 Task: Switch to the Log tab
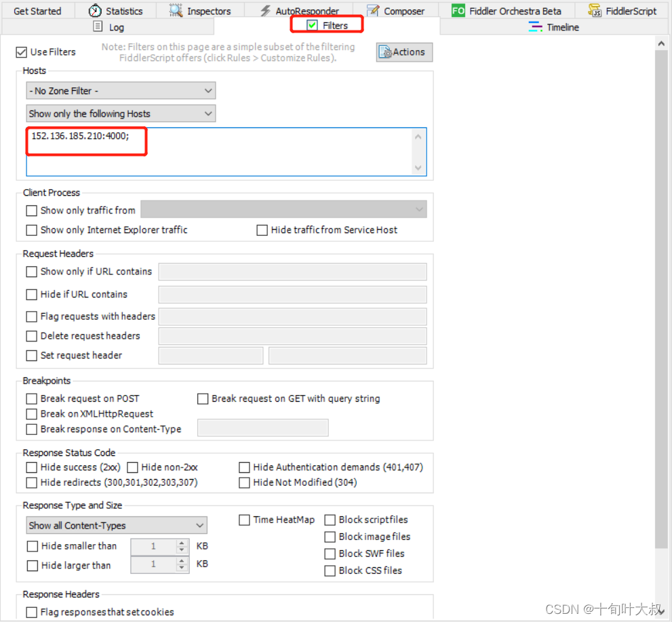[108, 27]
